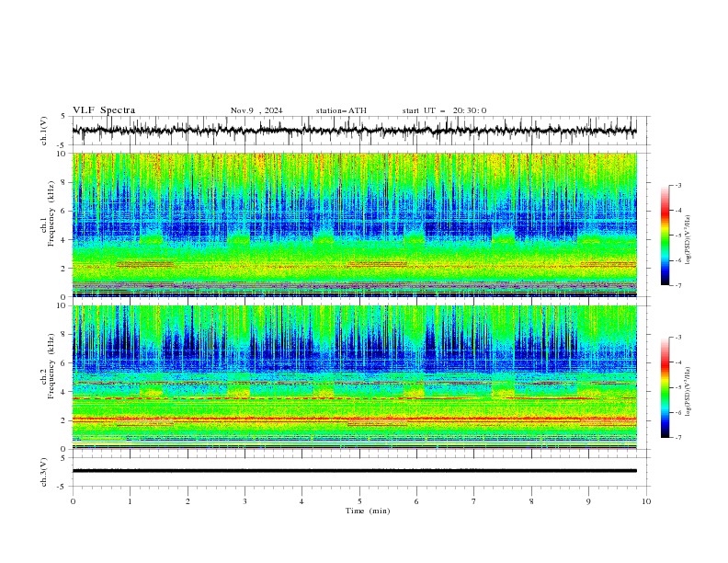Click the "ch.3(V)" waveform axis label
Viewport: 728px width, 563px height.
[44, 472]
